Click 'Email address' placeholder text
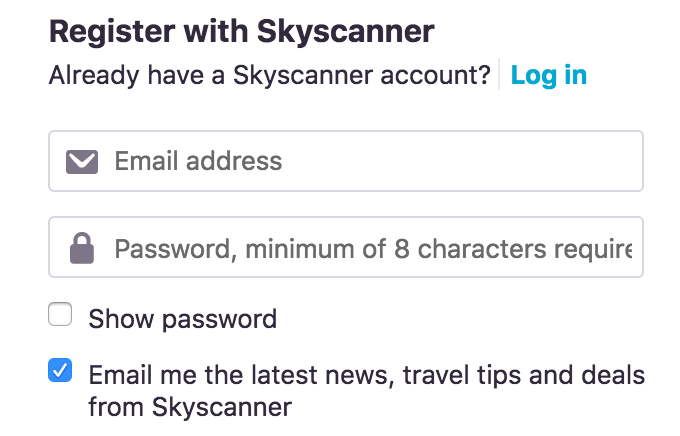 [x=198, y=161]
